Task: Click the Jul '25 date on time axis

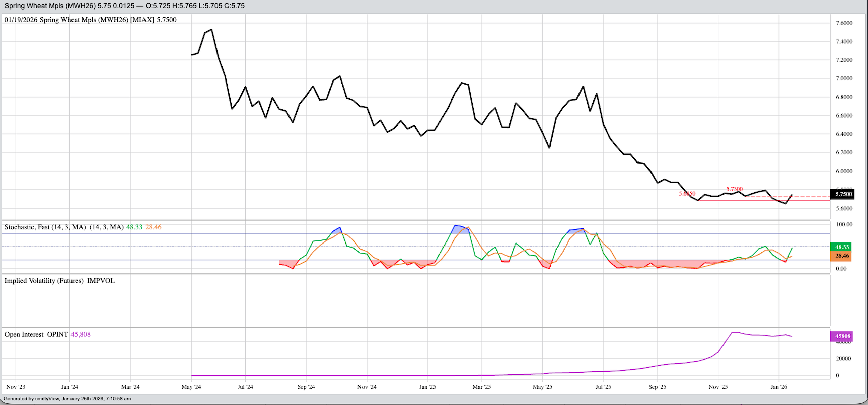Action: pyautogui.click(x=603, y=387)
